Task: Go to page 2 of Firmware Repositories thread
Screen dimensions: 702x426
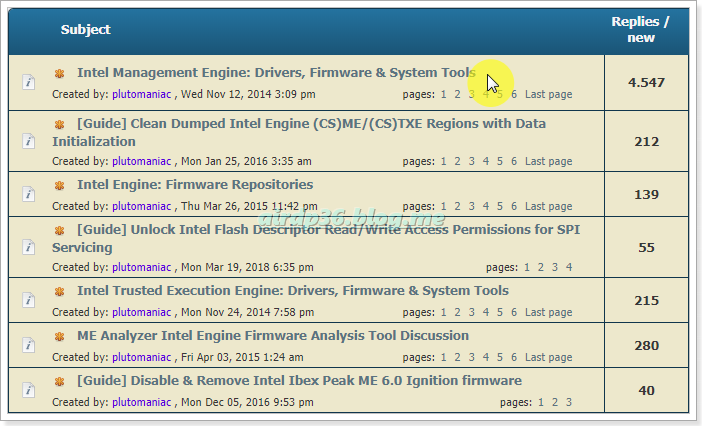Action: pos(457,206)
